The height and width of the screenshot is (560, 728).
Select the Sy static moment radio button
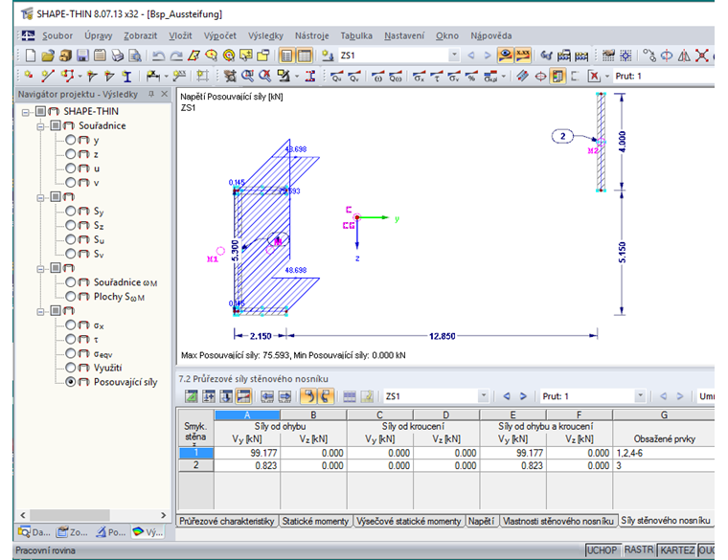[71, 212]
